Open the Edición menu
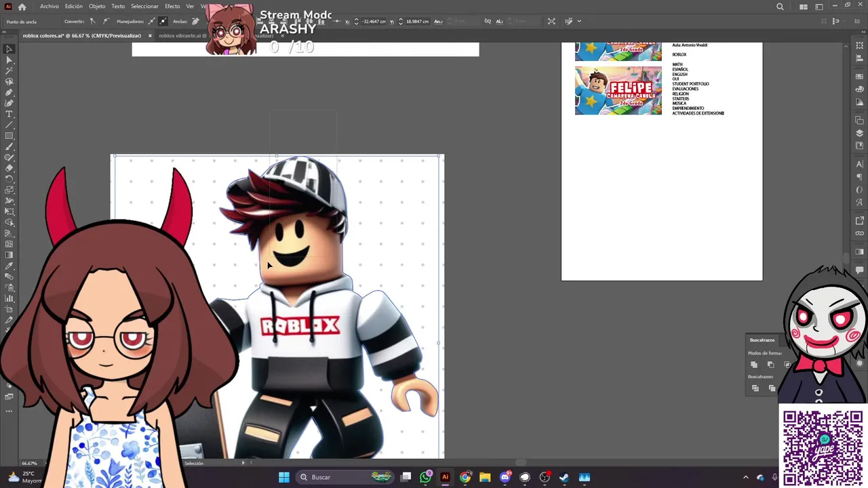 (74, 6)
